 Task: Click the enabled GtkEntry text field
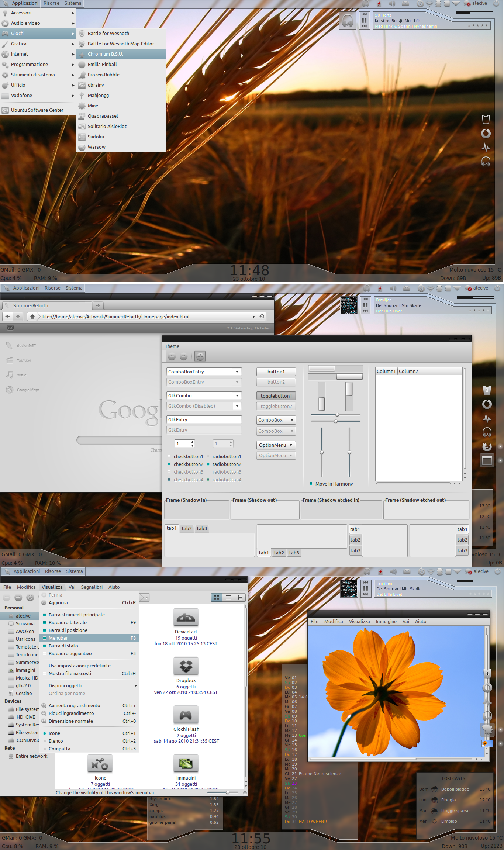(x=204, y=419)
